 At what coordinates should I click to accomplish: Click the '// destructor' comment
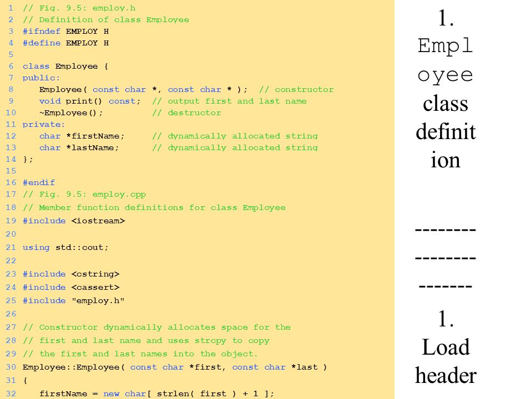click(x=187, y=112)
